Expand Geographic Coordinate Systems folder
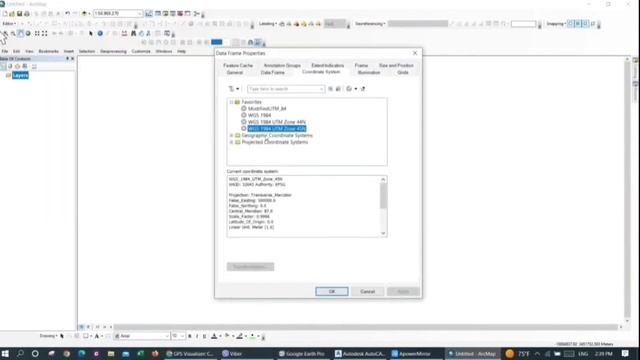The height and width of the screenshot is (360, 640). [x=231, y=136]
